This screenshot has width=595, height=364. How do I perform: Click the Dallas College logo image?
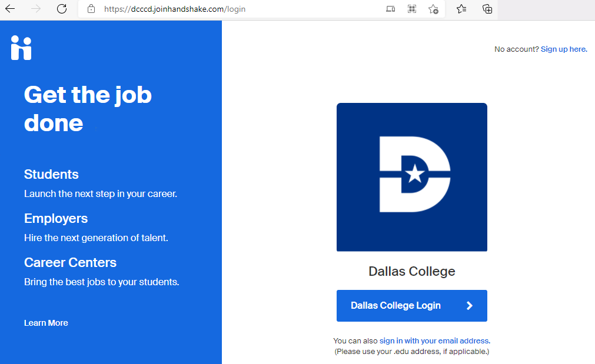pos(412,177)
